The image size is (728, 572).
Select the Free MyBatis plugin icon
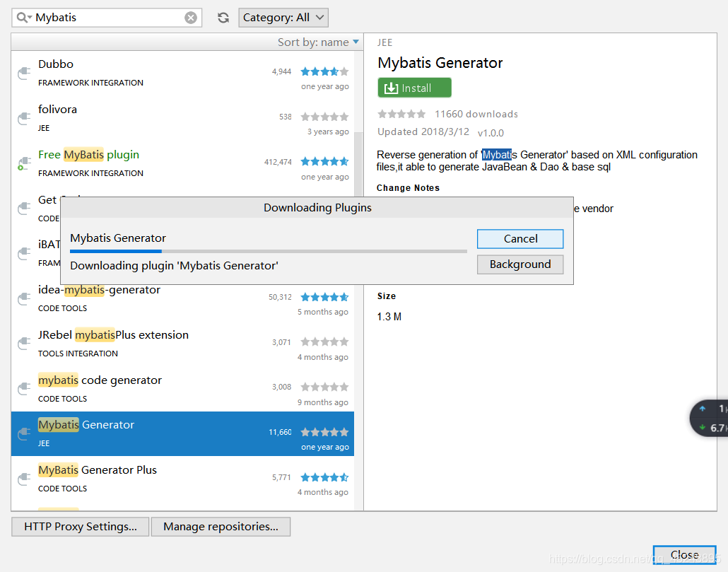[24, 163]
